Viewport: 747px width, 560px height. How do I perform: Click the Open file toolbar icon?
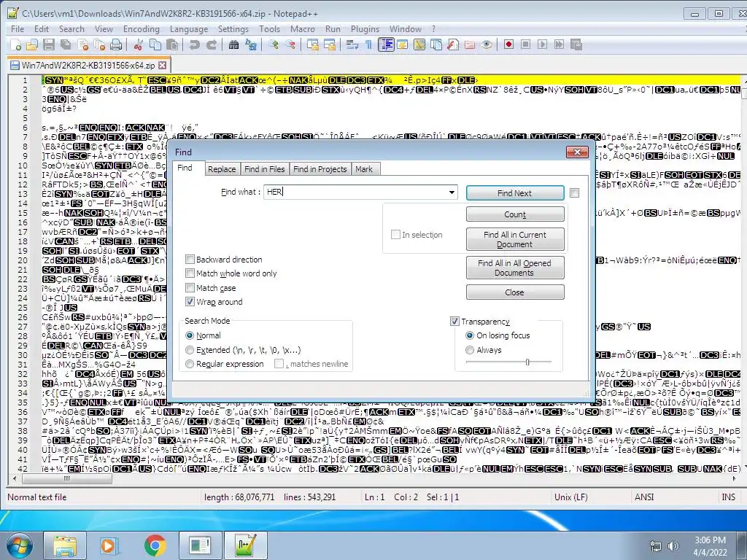[x=32, y=44]
